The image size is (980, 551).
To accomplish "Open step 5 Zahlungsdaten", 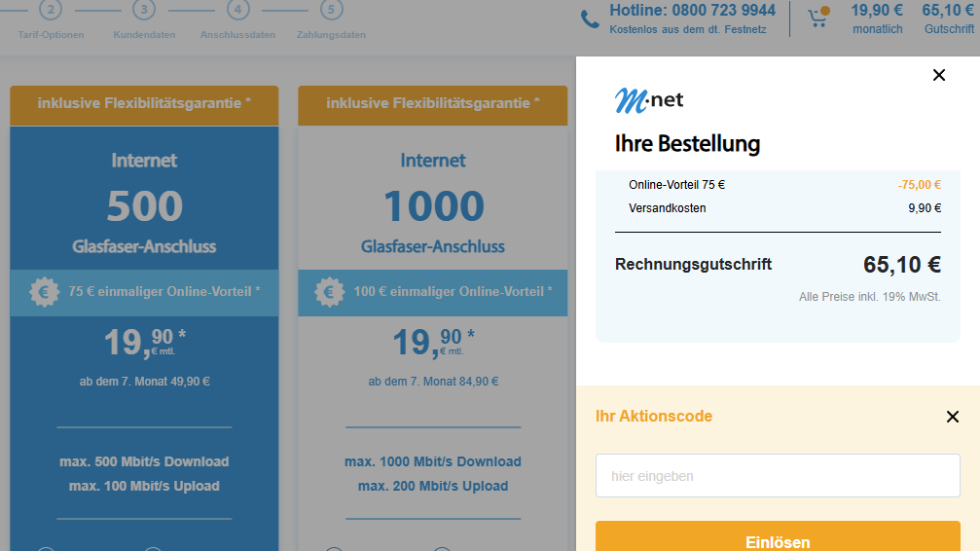I will [332, 11].
